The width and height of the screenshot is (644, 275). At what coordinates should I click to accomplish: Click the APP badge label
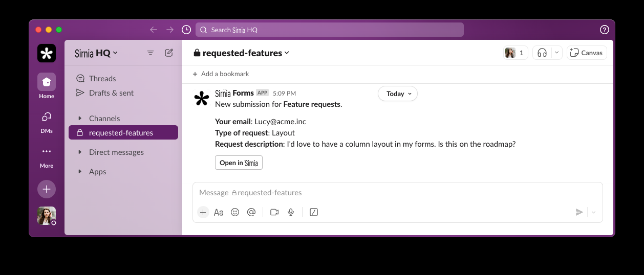263,93
